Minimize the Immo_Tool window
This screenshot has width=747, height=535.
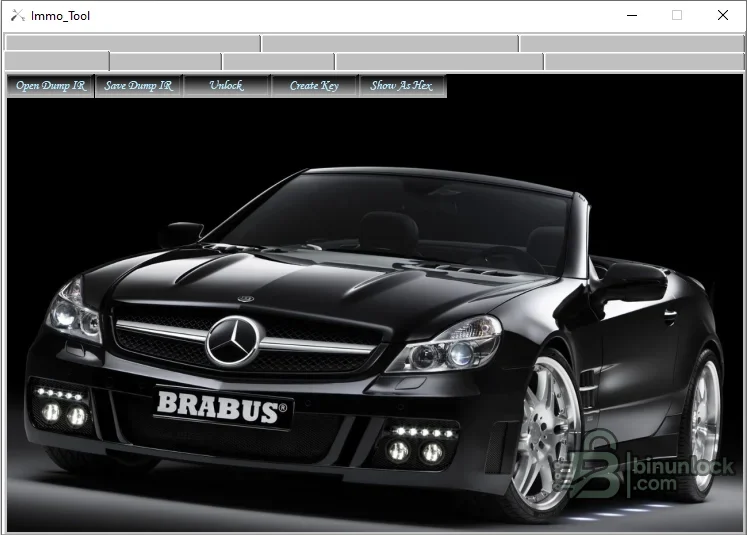click(x=632, y=15)
